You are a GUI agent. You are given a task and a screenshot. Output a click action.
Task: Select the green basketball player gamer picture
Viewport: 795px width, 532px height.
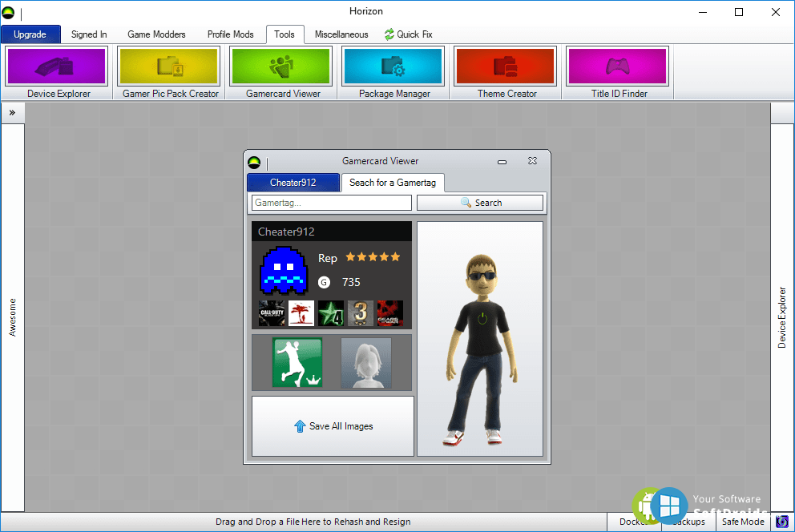tap(297, 363)
